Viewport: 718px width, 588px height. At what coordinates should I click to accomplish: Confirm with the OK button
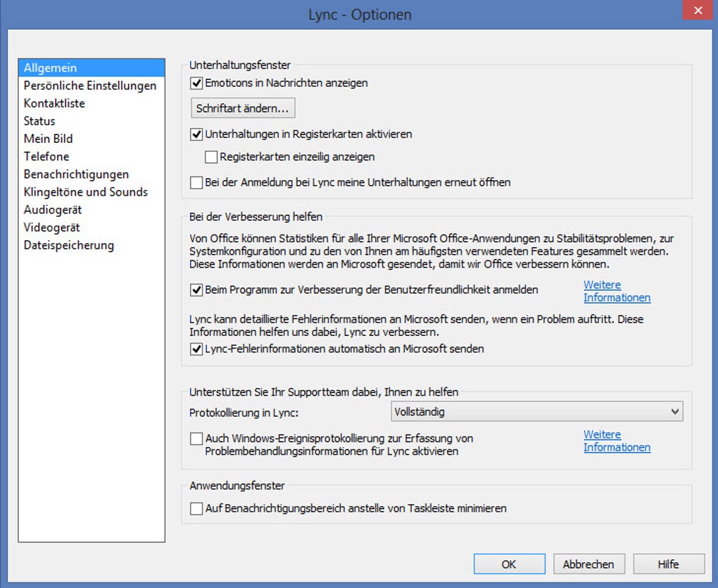[509, 564]
